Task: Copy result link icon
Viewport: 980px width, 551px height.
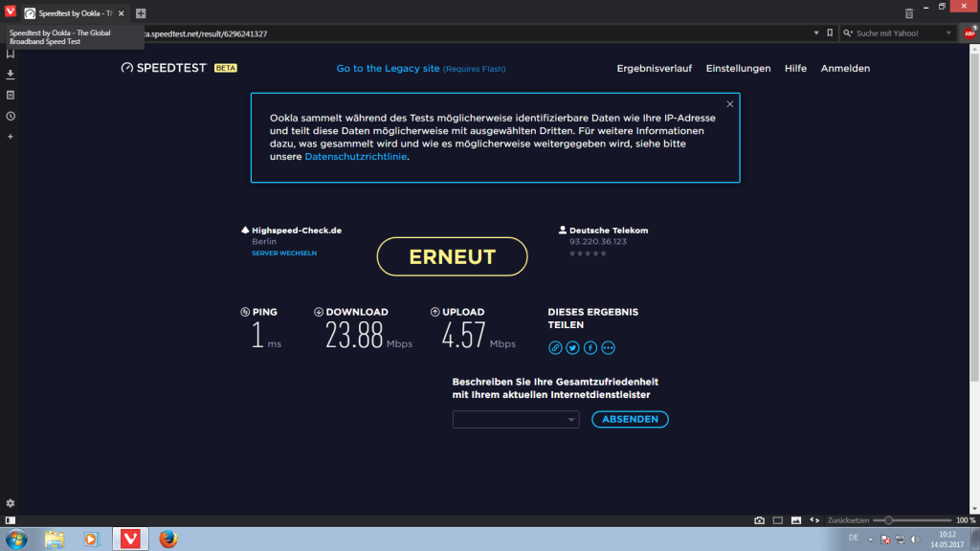Action: click(555, 348)
